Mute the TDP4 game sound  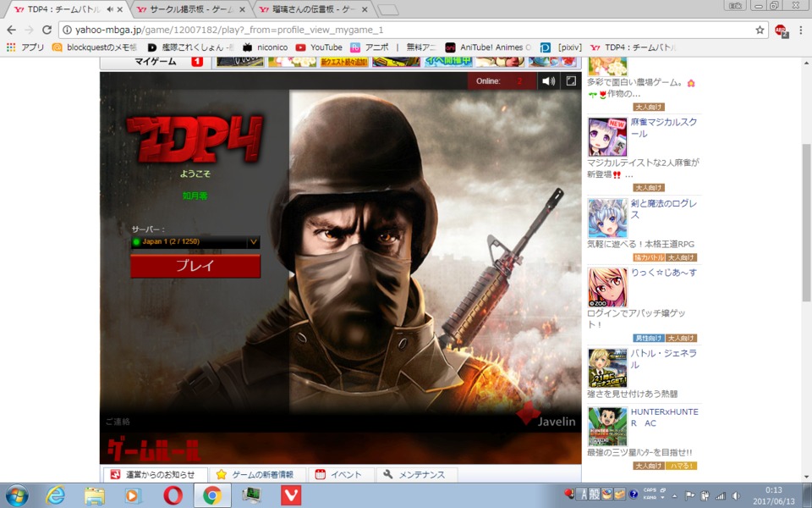pyautogui.click(x=548, y=81)
